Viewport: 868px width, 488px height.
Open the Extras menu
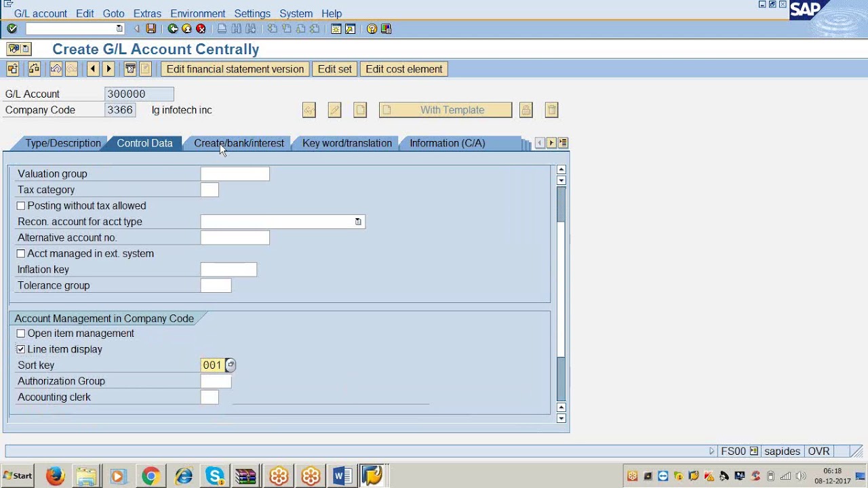(147, 14)
